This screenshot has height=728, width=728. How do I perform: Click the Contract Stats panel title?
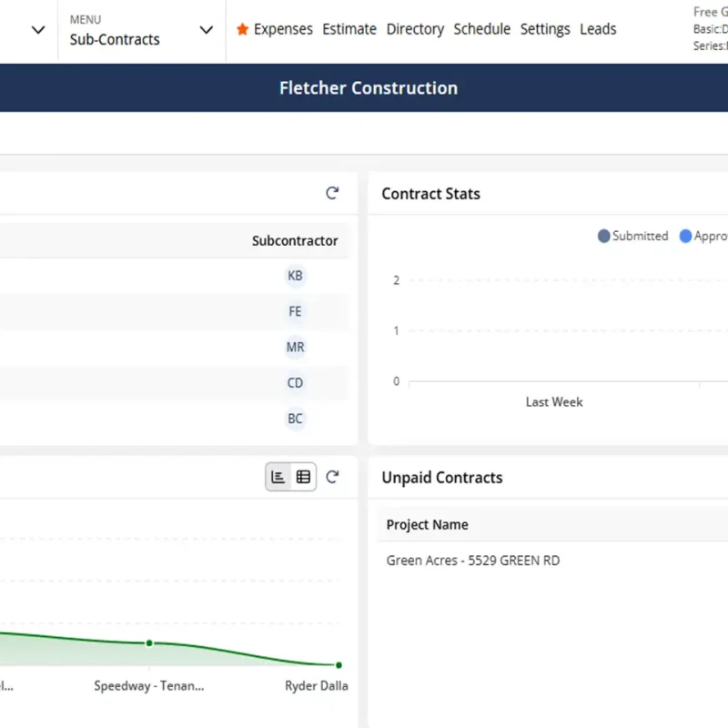pyautogui.click(x=430, y=194)
